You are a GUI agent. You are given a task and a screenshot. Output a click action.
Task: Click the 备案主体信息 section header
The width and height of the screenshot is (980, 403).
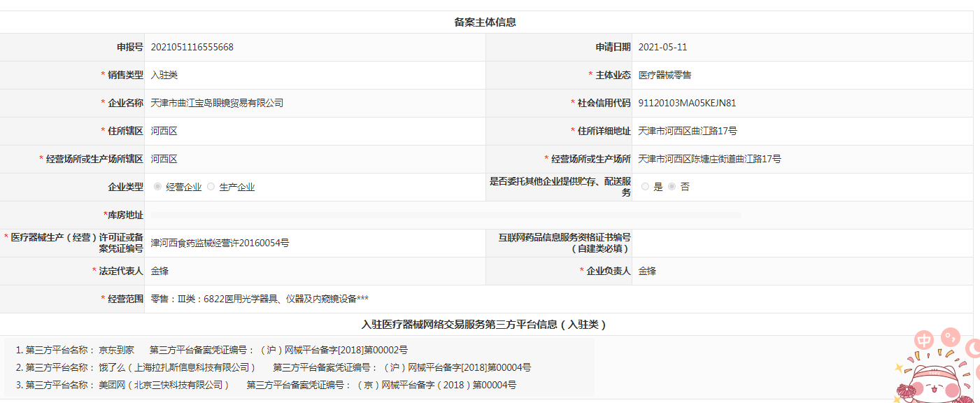[x=485, y=22]
